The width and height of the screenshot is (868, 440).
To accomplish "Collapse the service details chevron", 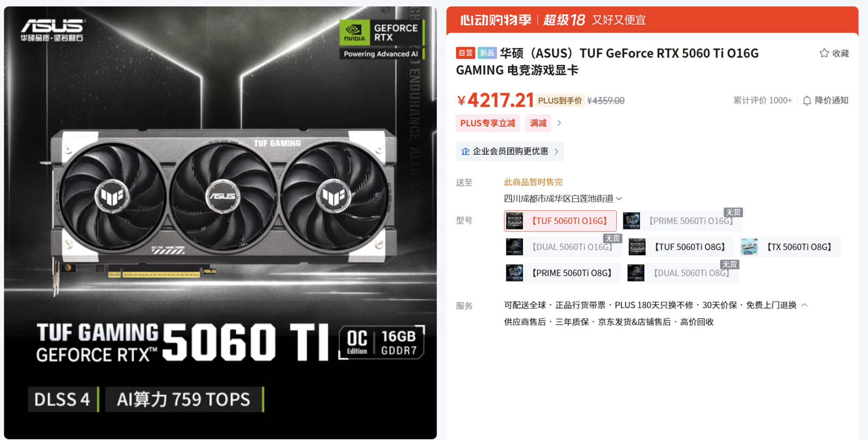I will pyautogui.click(x=804, y=305).
